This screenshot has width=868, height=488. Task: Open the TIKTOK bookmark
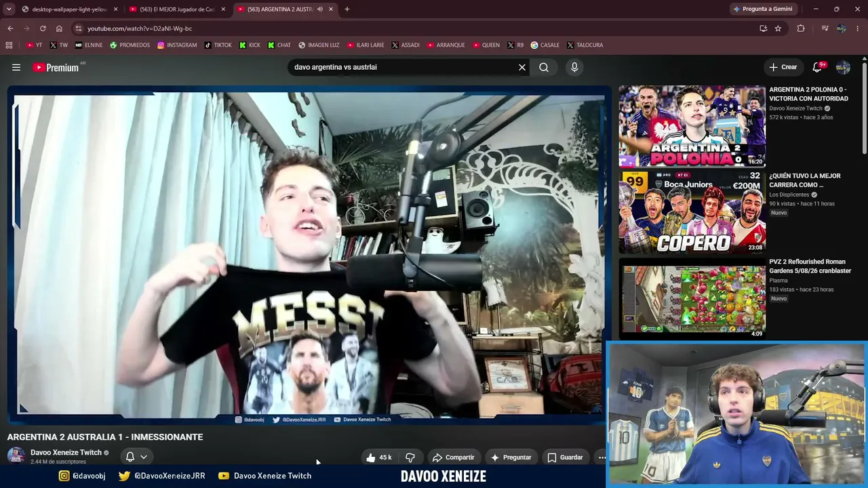tap(218, 45)
